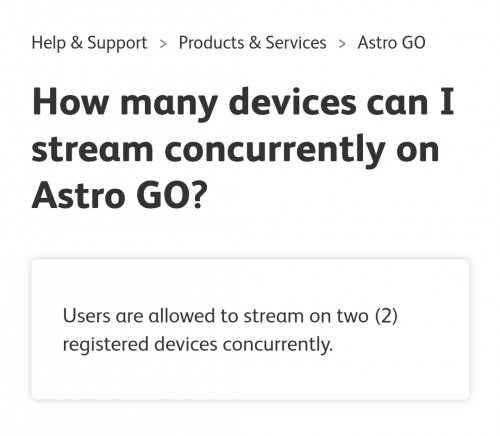Click chevron separator before Astro GO

342,44
